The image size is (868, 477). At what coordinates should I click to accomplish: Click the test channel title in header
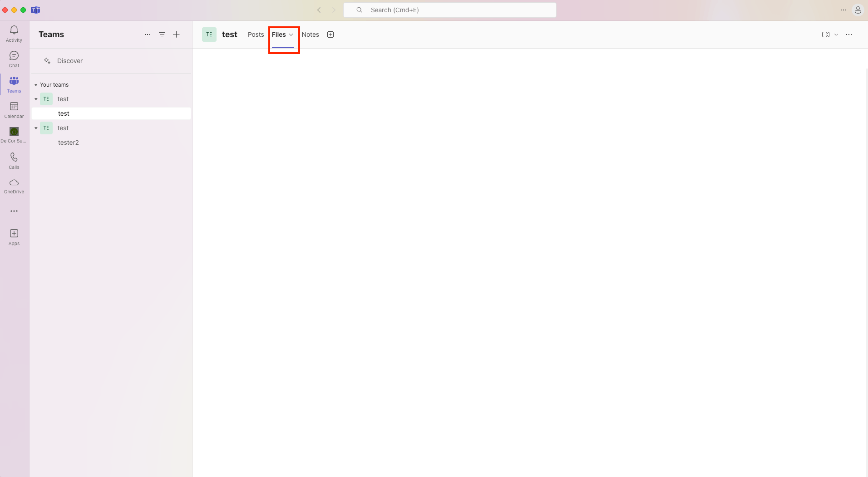[230, 34]
